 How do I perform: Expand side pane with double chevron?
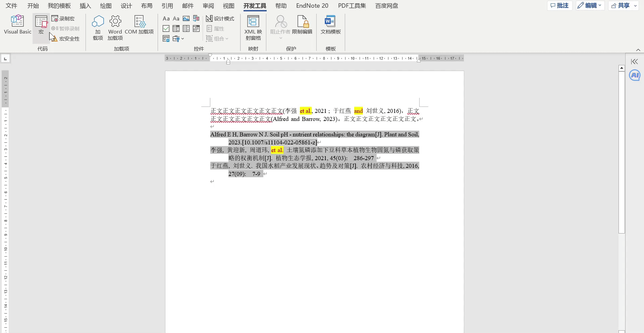coord(634,62)
